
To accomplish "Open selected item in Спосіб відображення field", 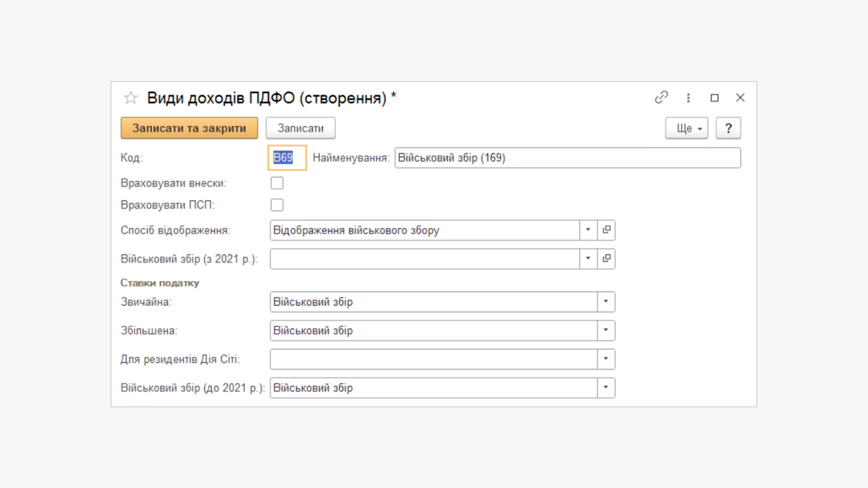I will (606, 230).
